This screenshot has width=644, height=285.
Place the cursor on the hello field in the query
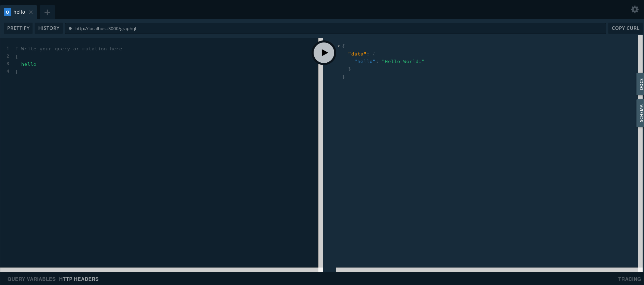click(x=29, y=64)
